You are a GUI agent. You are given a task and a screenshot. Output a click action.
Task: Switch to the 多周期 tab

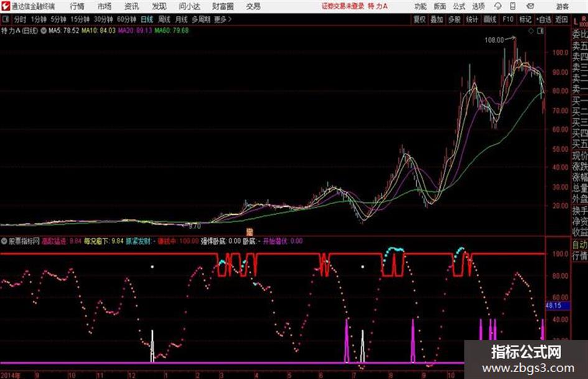(201, 19)
